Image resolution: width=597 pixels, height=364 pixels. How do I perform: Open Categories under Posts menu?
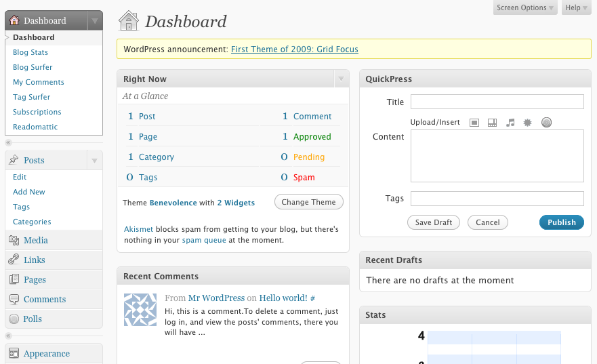point(32,221)
